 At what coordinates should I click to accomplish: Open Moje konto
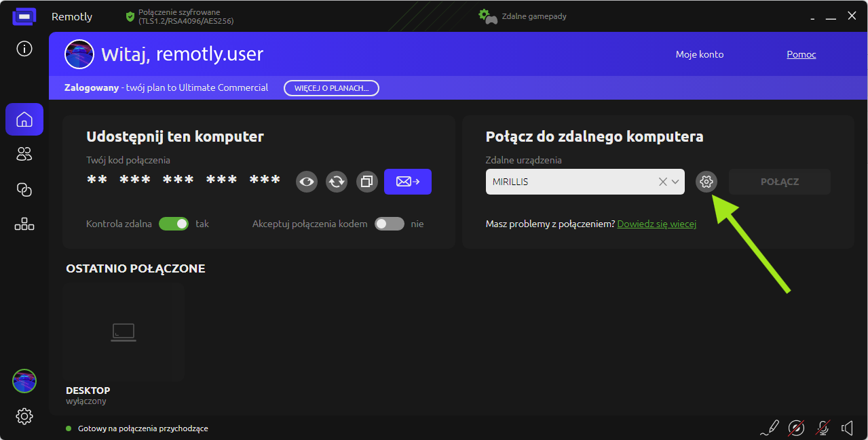[700, 54]
